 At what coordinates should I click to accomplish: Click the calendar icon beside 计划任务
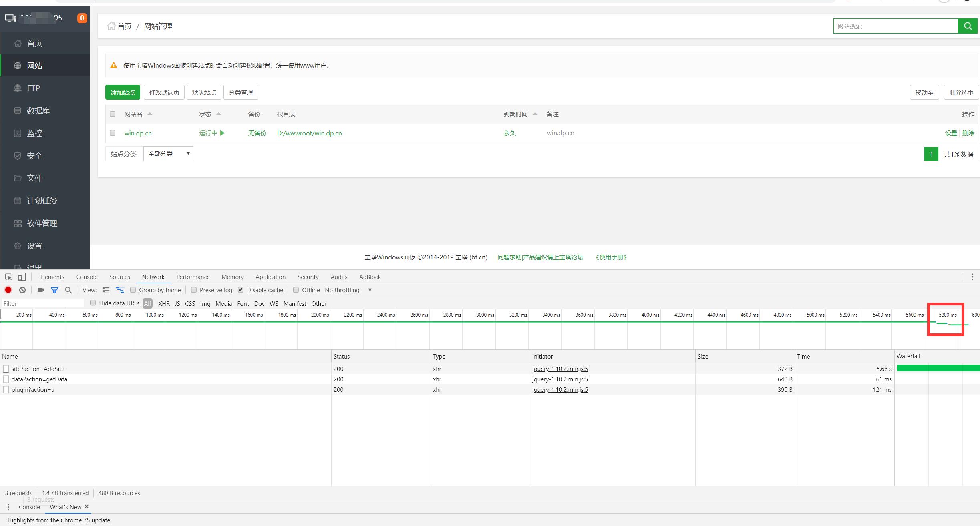(18, 201)
